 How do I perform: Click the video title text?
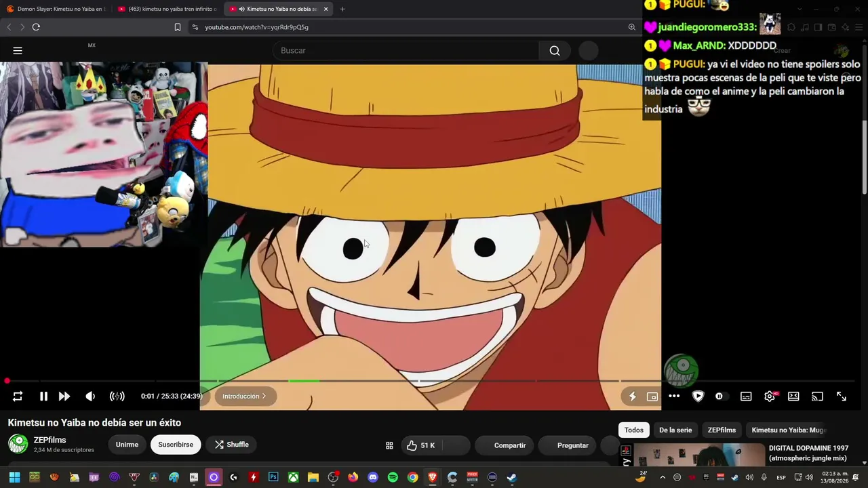[94, 422]
